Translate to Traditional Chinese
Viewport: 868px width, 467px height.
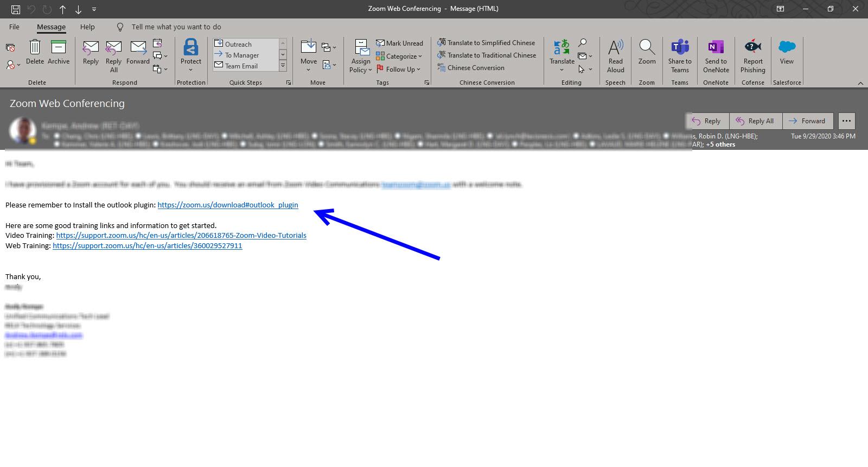point(487,55)
